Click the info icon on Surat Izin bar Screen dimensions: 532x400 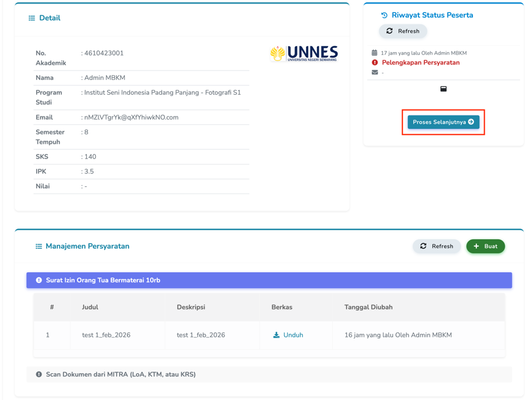[x=39, y=280]
